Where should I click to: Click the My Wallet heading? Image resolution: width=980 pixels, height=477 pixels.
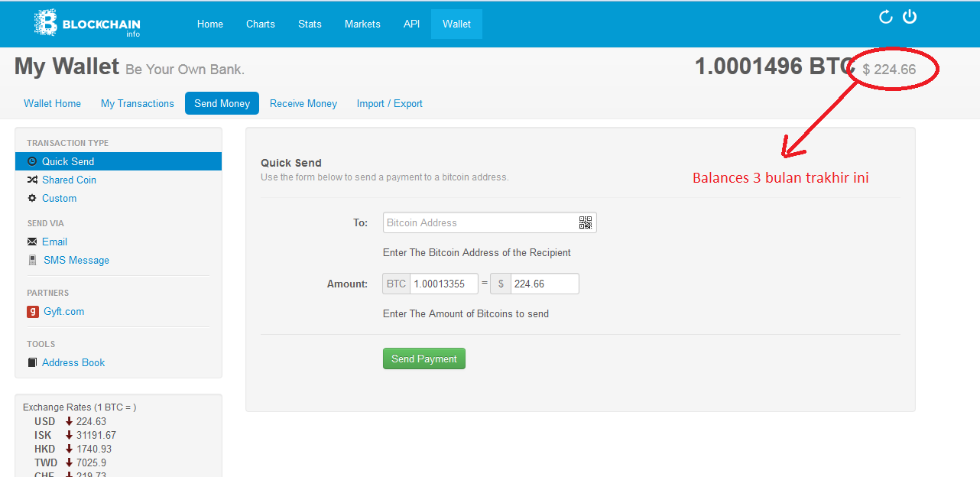[67, 67]
